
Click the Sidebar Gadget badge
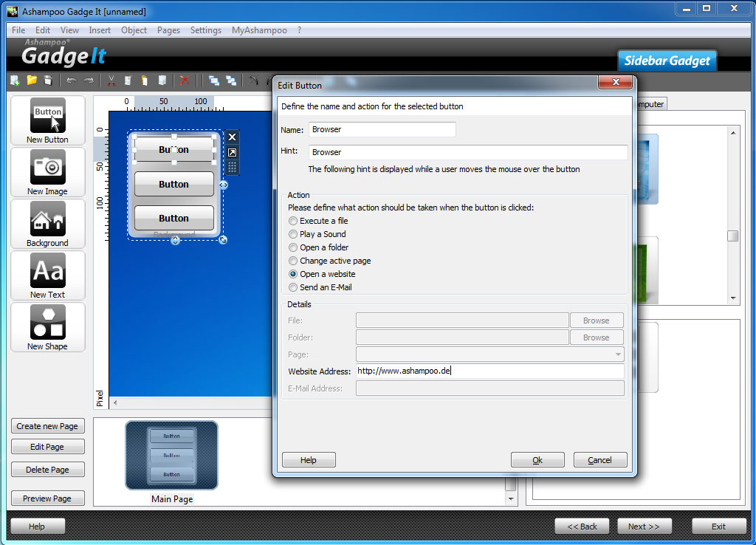pos(667,61)
